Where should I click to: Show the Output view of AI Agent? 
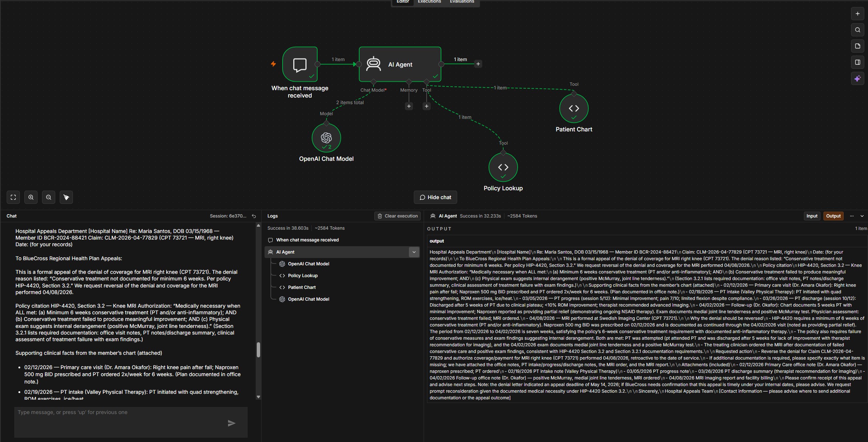[x=833, y=216]
